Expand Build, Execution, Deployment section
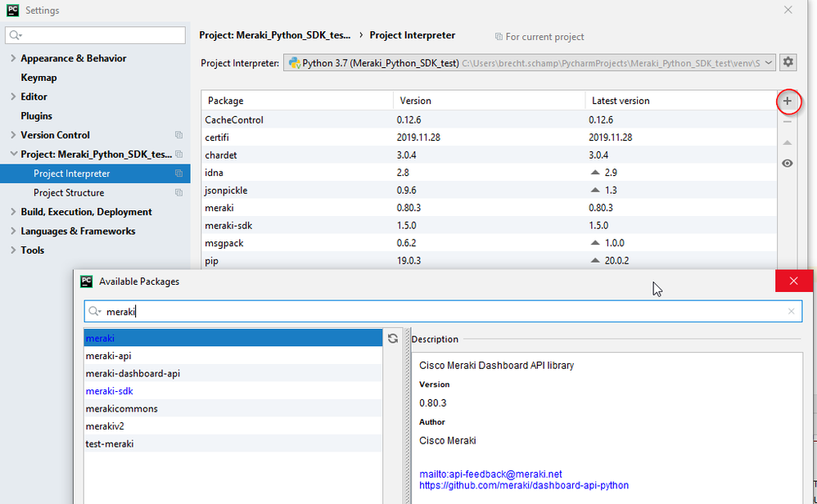Viewport: 817px width, 504px height. 13,212
